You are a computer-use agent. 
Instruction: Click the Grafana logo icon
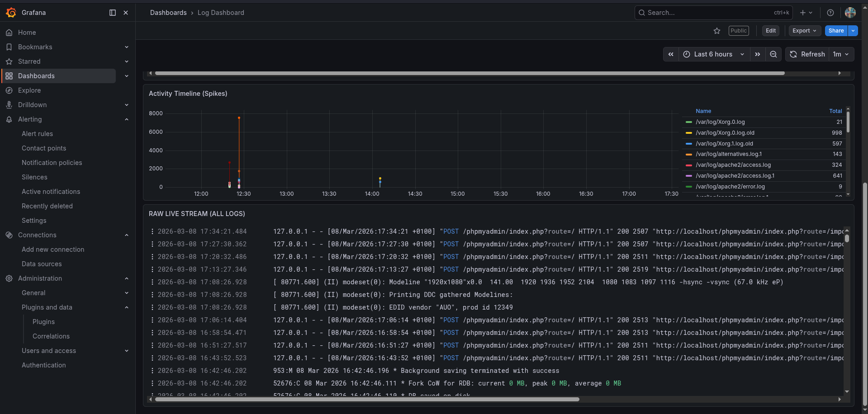11,13
